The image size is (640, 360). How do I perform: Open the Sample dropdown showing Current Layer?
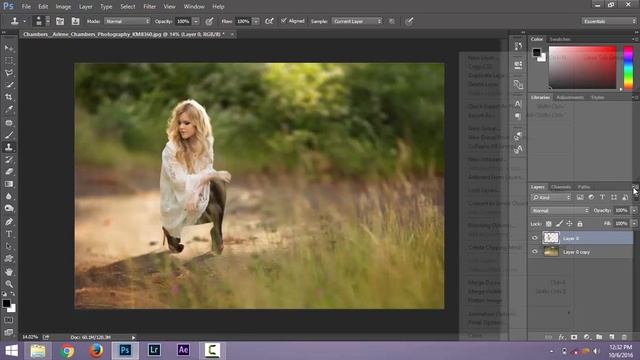point(357,21)
